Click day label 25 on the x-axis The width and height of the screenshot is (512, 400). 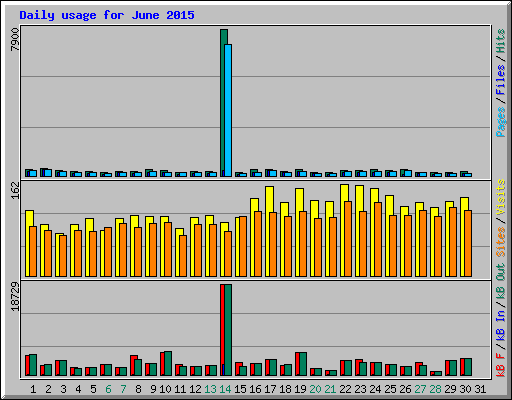click(x=390, y=389)
